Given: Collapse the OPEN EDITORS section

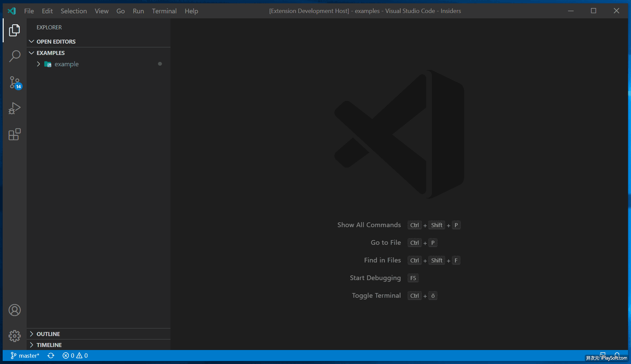Looking at the screenshot, I should (x=32, y=41).
